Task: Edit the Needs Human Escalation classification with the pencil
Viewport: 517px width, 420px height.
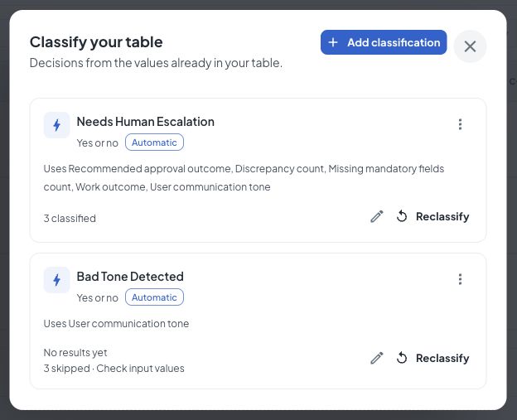Action: pyautogui.click(x=376, y=216)
